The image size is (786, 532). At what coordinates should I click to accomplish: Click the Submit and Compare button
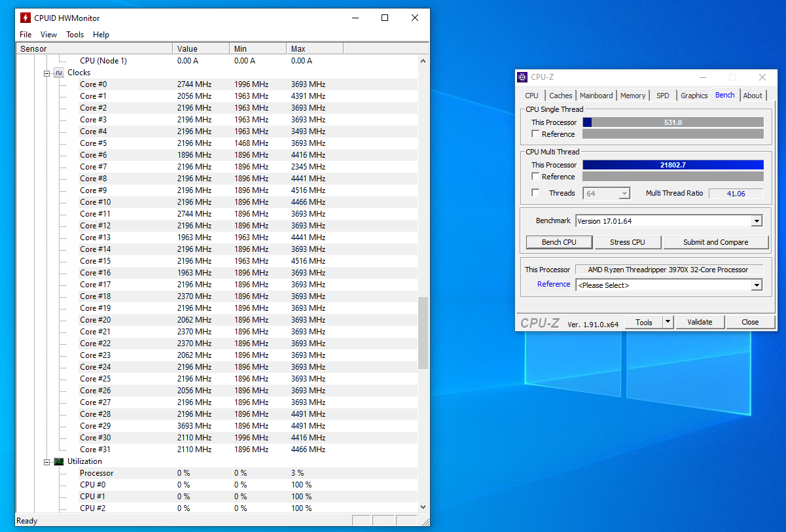tap(716, 242)
